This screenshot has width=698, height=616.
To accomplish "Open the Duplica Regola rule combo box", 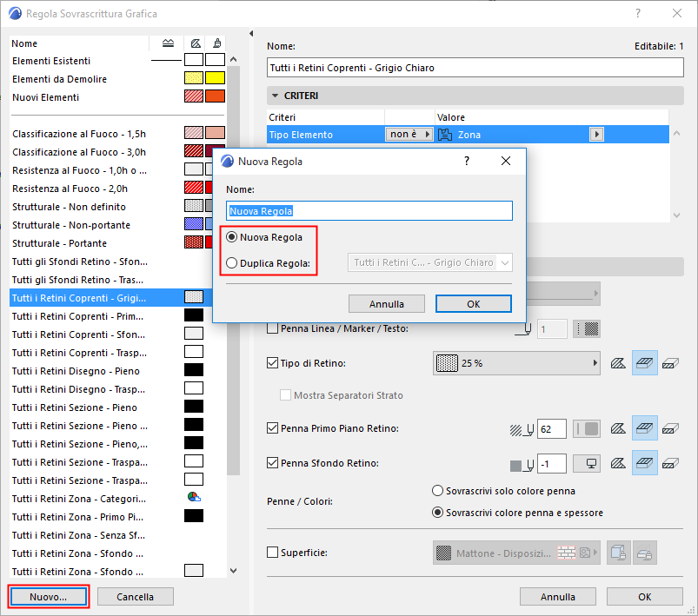I will 430,262.
